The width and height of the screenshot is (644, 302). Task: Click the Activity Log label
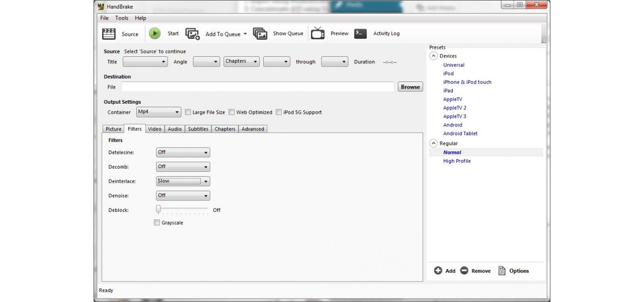386,34
